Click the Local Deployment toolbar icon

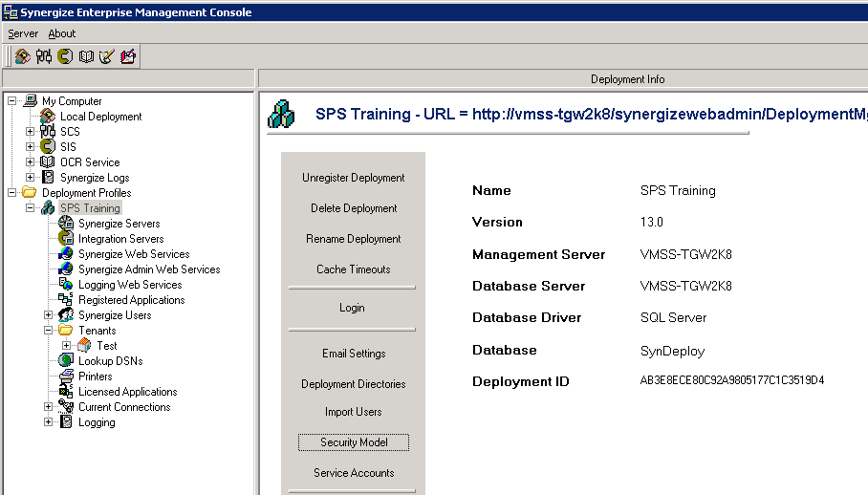[23, 56]
